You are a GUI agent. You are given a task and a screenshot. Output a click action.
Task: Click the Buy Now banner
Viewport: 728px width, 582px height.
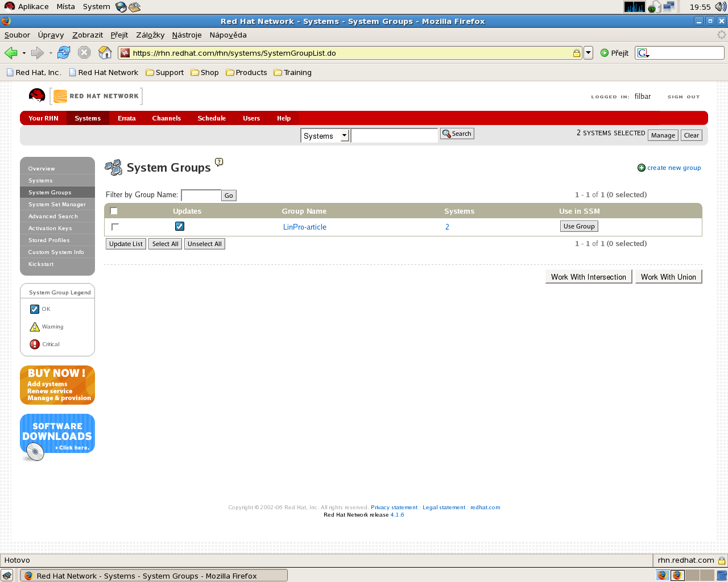click(x=57, y=385)
